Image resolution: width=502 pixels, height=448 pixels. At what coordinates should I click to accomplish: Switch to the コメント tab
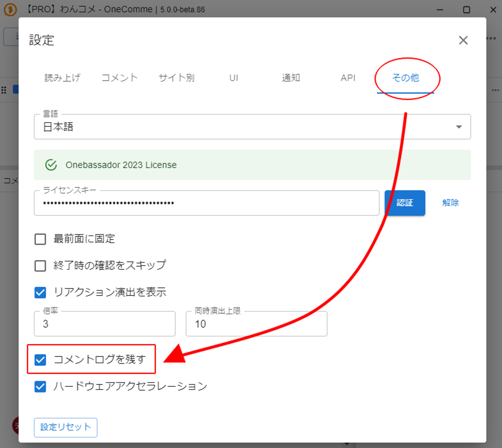pyautogui.click(x=120, y=78)
